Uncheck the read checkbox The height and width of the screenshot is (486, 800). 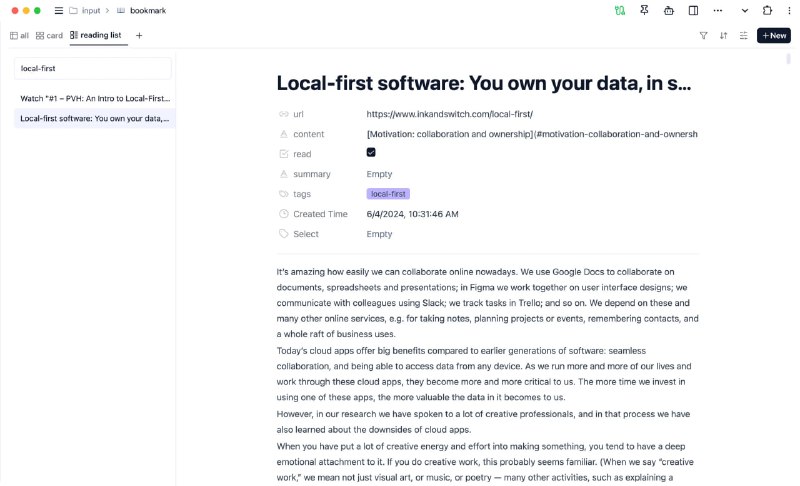(371, 152)
